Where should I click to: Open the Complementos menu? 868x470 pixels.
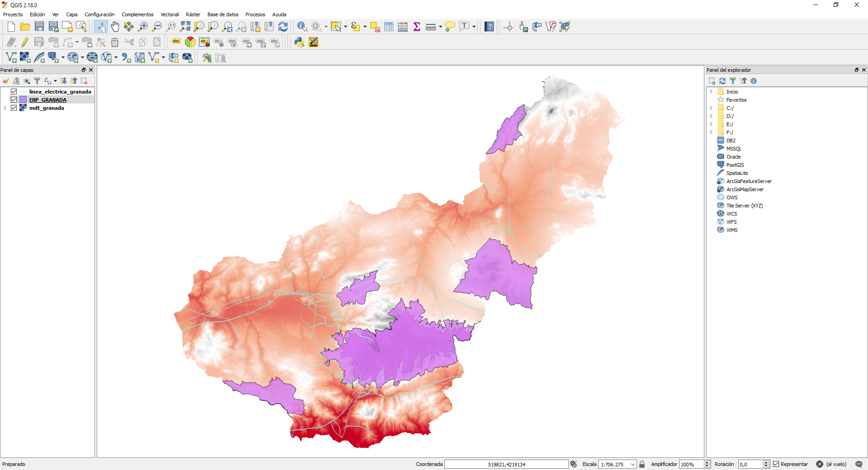click(x=137, y=14)
